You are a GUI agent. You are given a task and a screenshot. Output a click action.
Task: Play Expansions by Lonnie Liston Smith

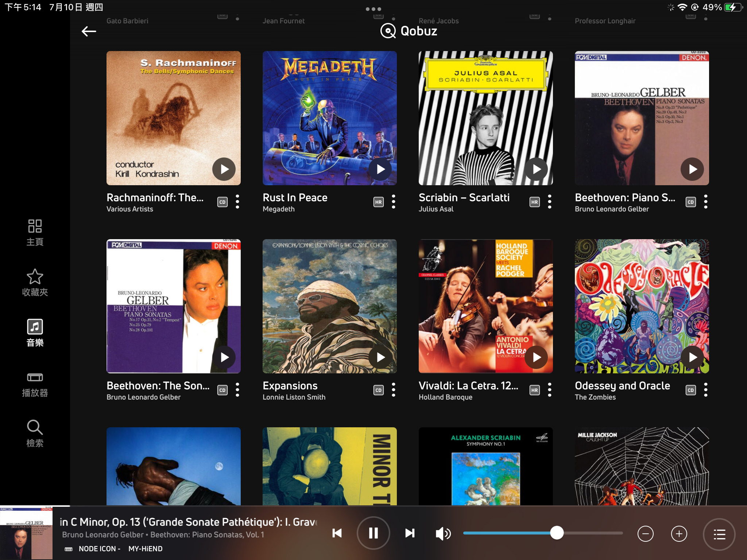380,357
